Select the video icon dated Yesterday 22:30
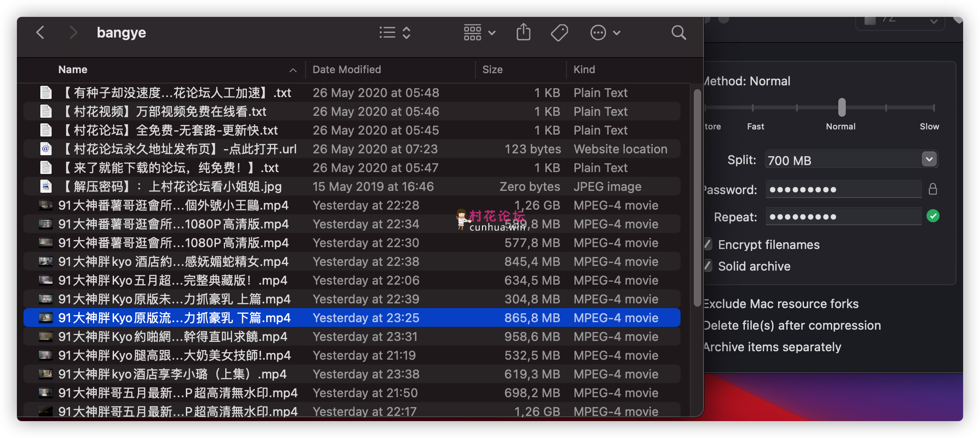The height and width of the screenshot is (438, 980). pos(46,242)
